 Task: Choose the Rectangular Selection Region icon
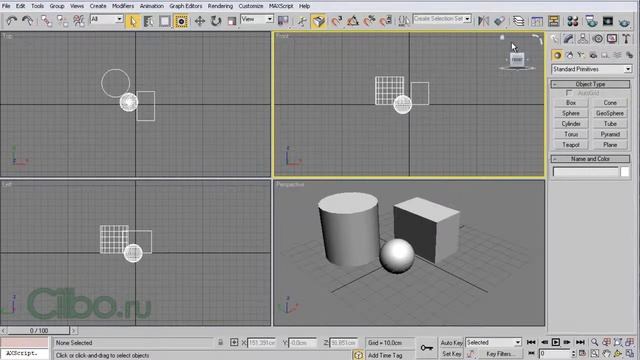pos(165,21)
